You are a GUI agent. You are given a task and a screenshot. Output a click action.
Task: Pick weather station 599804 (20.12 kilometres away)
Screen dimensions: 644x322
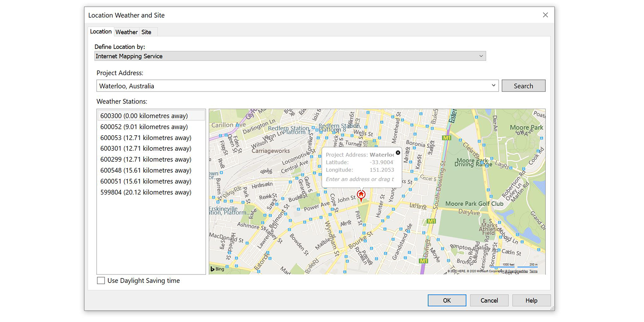coord(146,192)
